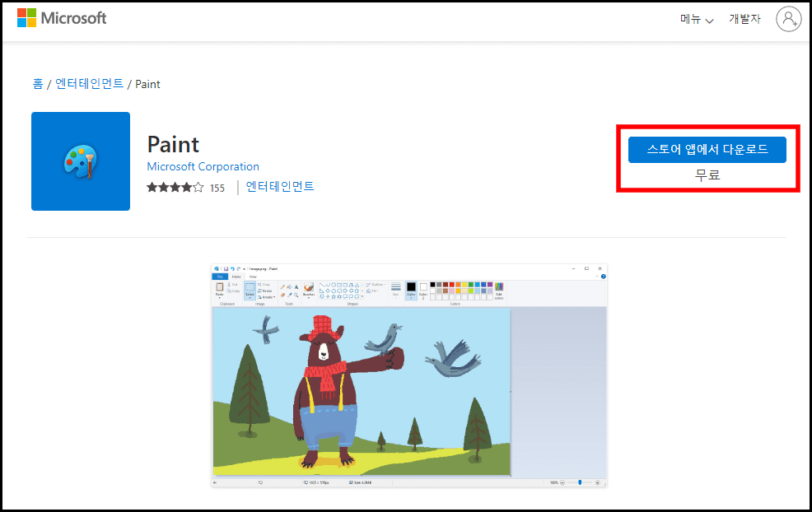The width and height of the screenshot is (812, 512).
Task: Click the Microsoft logo
Action: [x=62, y=18]
